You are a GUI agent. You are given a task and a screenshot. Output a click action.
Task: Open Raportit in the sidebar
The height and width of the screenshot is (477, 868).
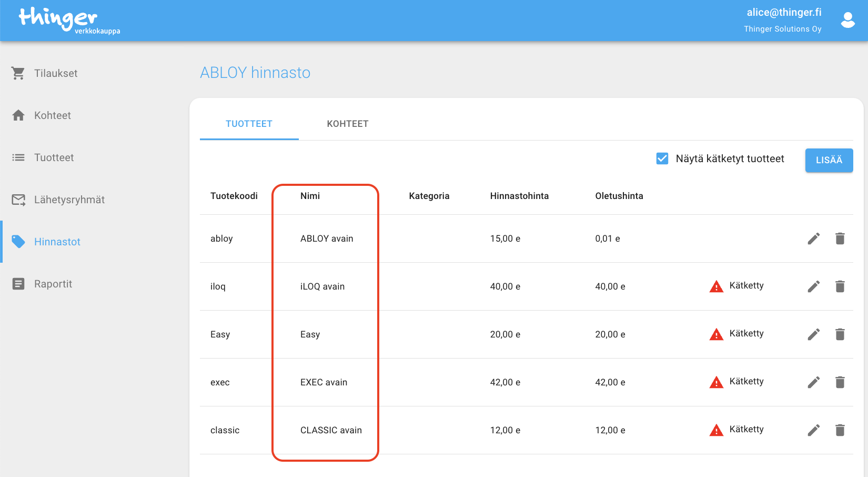pos(53,284)
